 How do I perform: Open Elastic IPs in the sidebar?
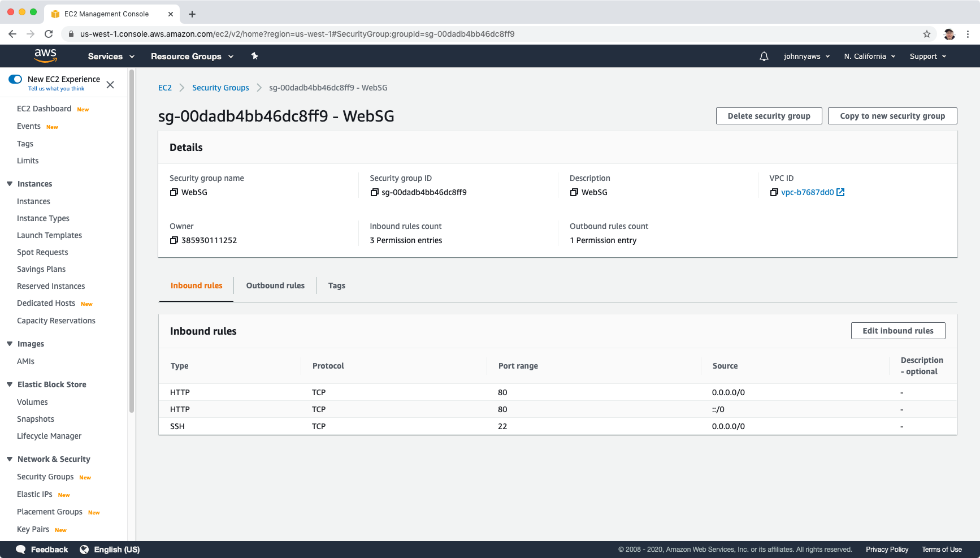pyautogui.click(x=34, y=494)
